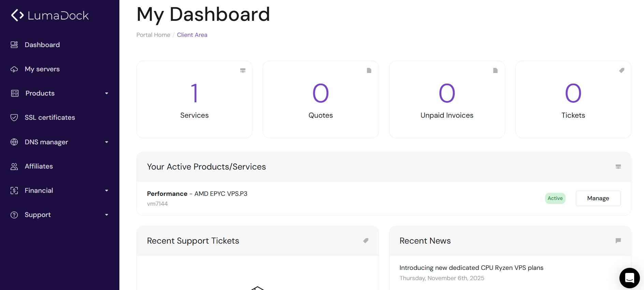Image resolution: width=644 pixels, height=290 pixels.
Task: Click the tag icon in Recent Support Tickets header
Action: tap(366, 241)
